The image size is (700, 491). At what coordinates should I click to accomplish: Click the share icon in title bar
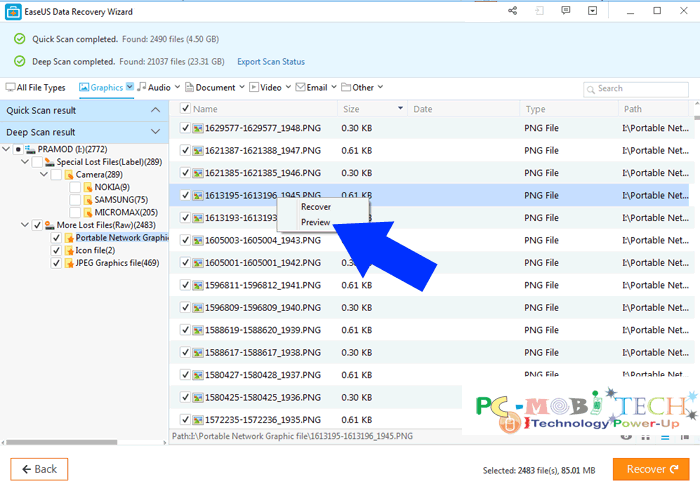click(512, 11)
